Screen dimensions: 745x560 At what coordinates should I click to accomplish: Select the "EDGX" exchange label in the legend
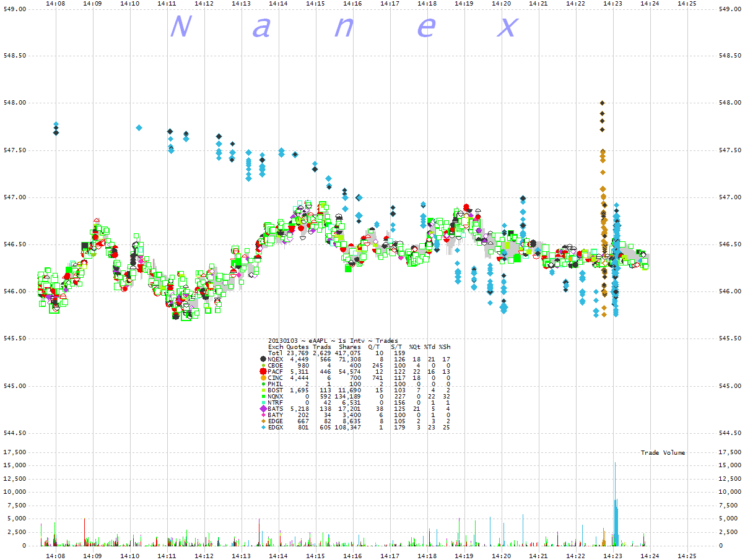276,427
